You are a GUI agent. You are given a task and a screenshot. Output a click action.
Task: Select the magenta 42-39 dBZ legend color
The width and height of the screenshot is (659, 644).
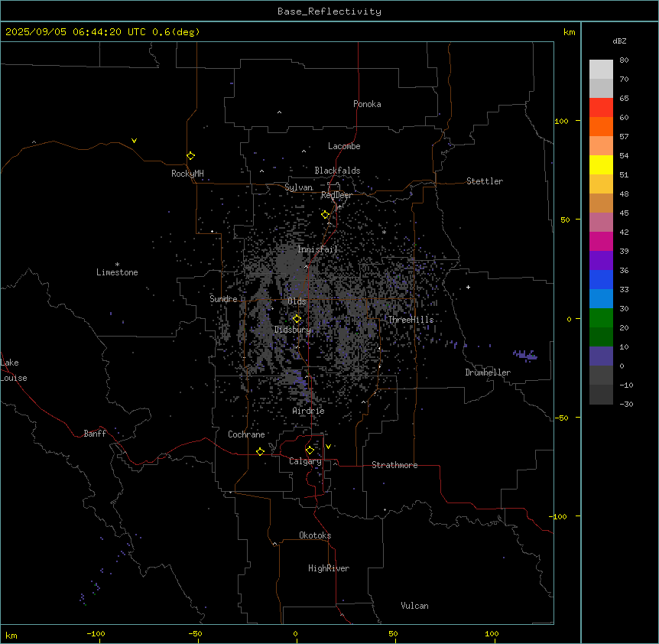[x=601, y=241]
